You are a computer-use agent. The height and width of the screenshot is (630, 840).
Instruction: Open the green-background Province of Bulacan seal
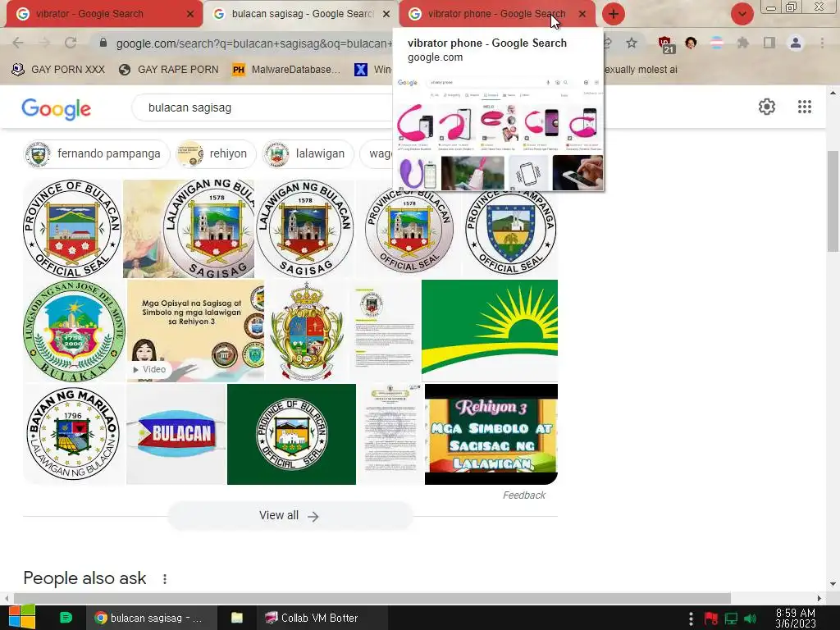[291, 435]
